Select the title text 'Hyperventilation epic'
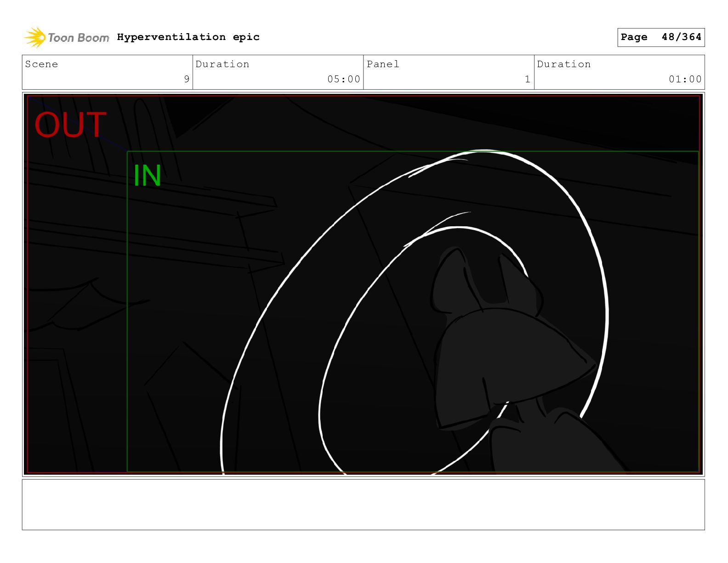728x563 pixels. pos(188,37)
